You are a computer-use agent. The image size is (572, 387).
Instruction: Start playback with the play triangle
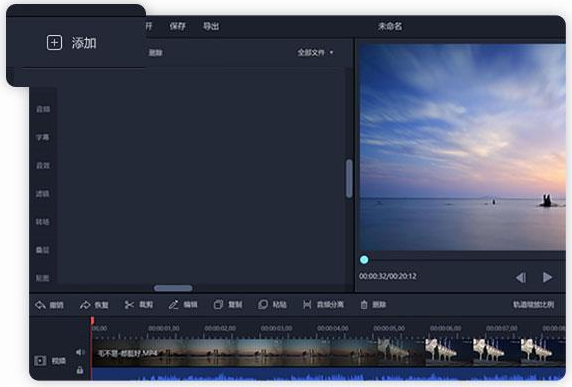pos(547,277)
